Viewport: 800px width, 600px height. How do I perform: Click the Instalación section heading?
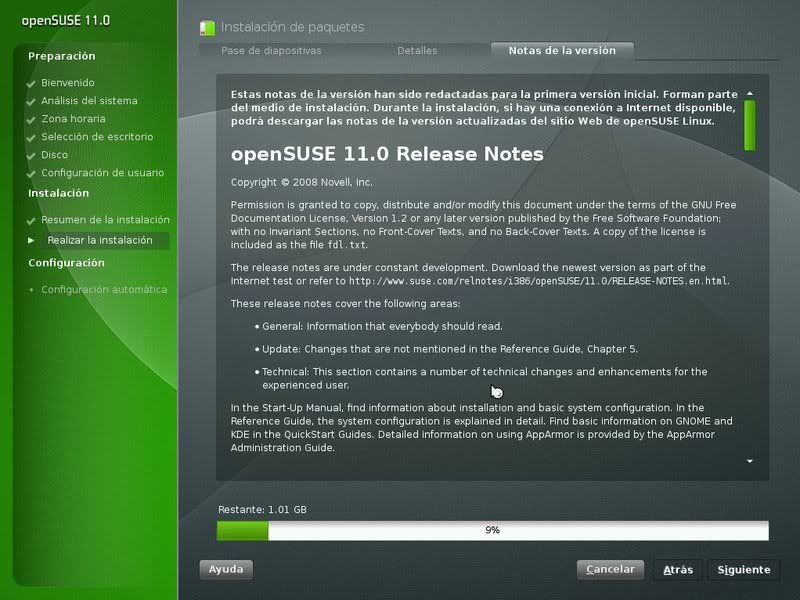58,193
